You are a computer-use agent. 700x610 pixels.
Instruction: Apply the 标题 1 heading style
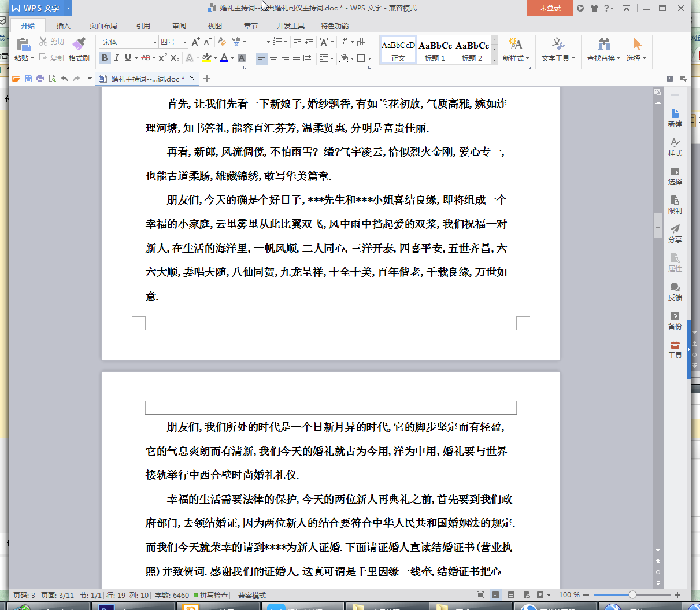[435, 50]
